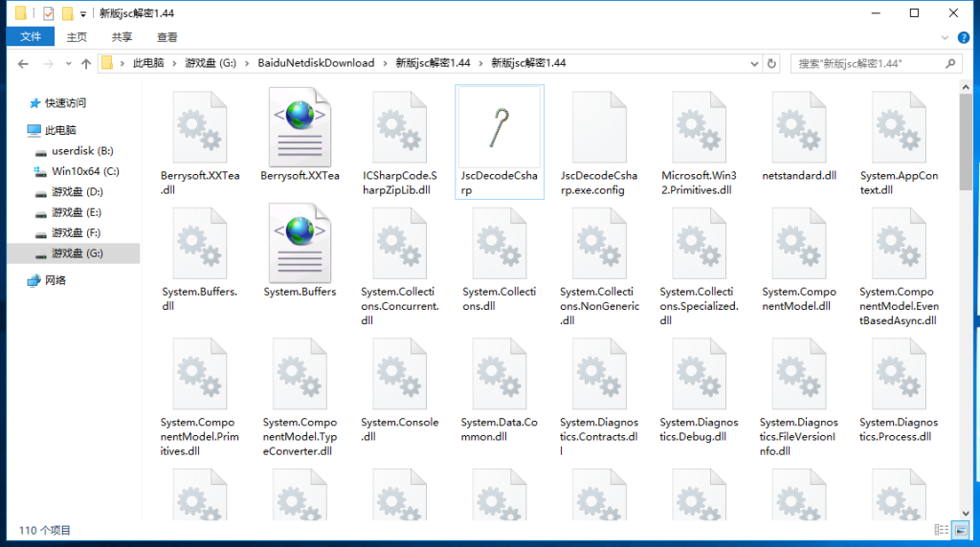
Task: Switch to large icons thumbnail view
Action: click(x=959, y=530)
